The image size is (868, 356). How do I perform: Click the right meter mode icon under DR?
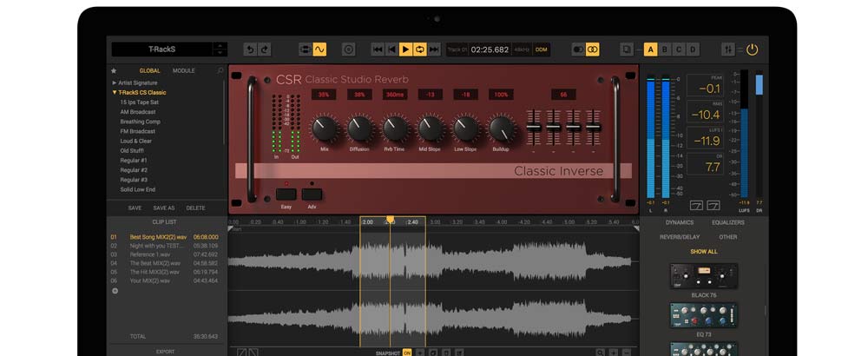click(713, 206)
